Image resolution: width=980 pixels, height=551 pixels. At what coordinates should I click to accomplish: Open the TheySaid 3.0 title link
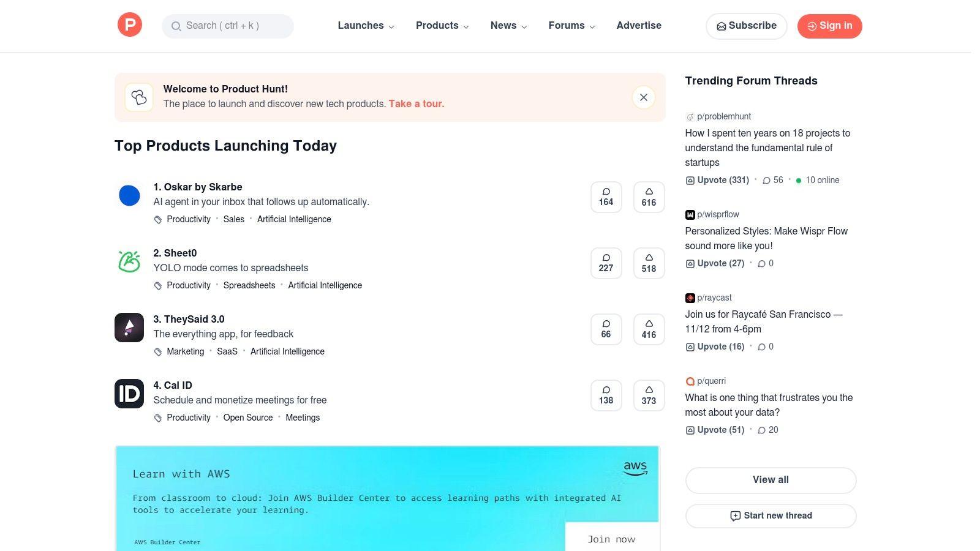[x=189, y=320]
